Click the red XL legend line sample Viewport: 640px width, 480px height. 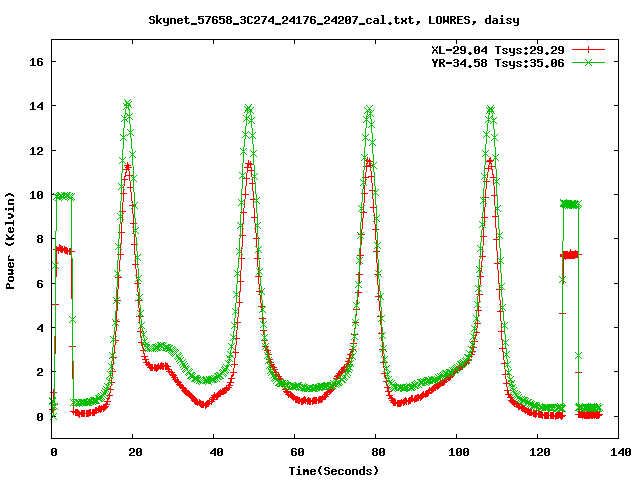tap(588, 50)
